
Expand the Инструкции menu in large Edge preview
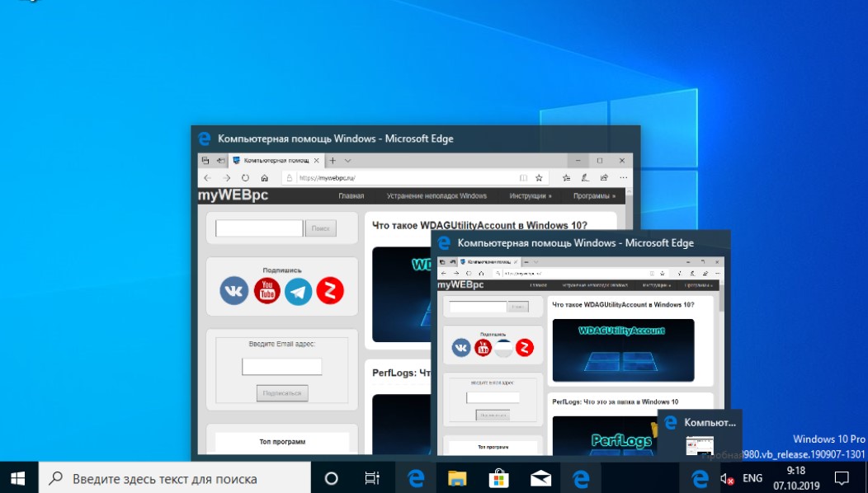(531, 196)
